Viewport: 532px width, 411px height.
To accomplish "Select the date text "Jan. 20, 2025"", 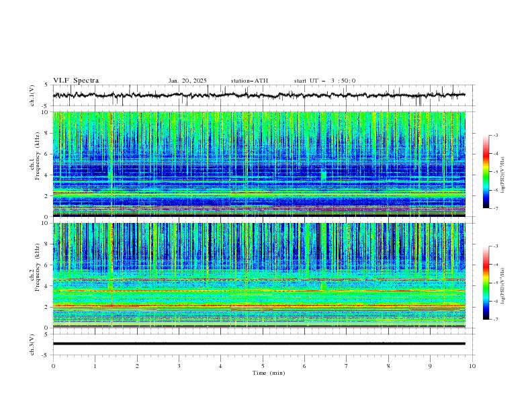I will point(187,81).
